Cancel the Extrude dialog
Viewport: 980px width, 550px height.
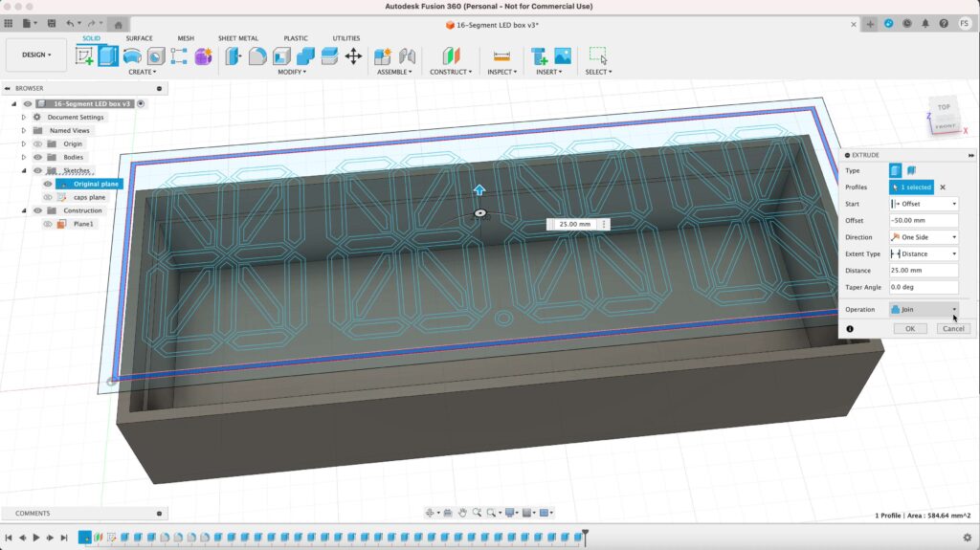[952, 328]
